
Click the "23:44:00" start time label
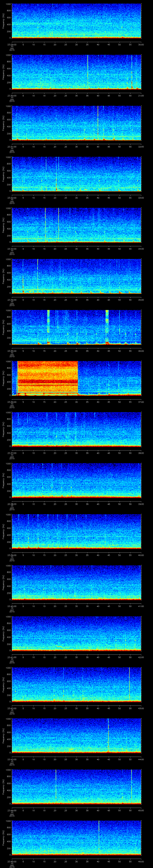click(x=12, y=810)
